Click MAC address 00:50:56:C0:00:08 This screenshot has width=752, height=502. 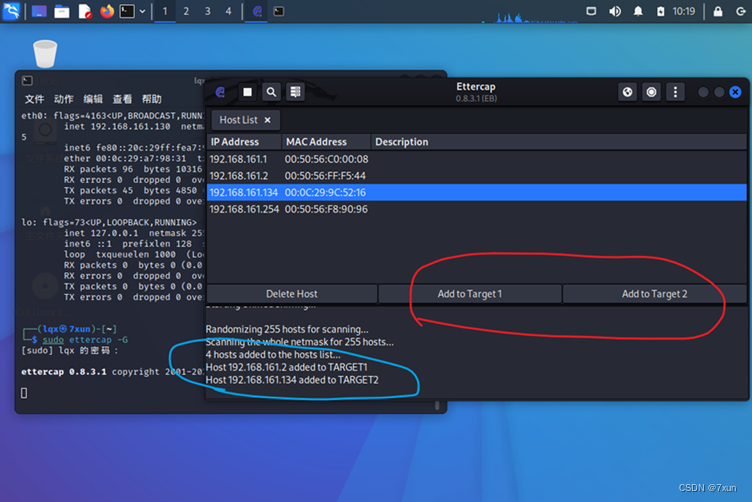327,159
